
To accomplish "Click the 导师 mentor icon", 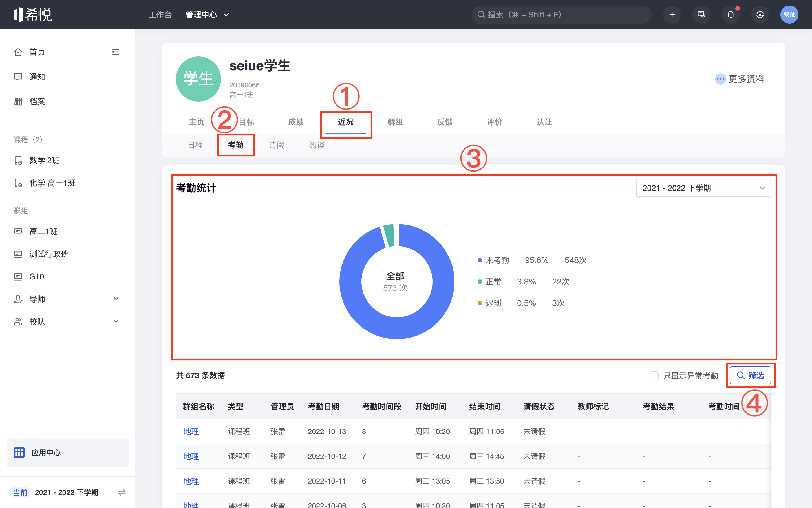I will pos(18,299).
